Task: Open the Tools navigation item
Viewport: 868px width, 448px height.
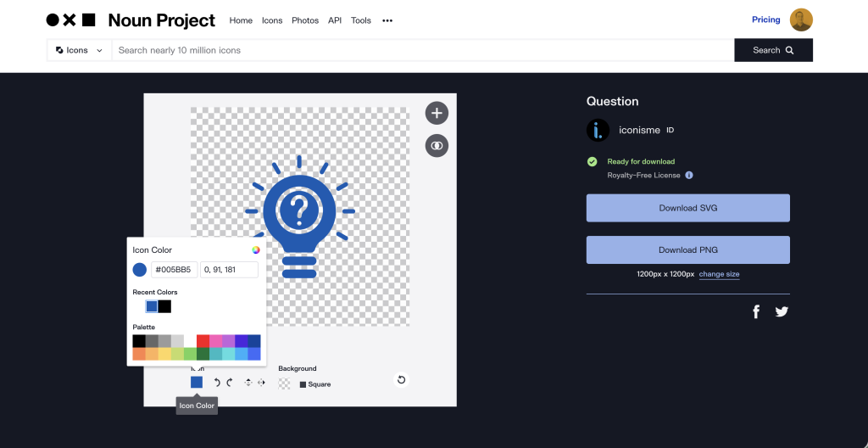Action: pos(361,20)
